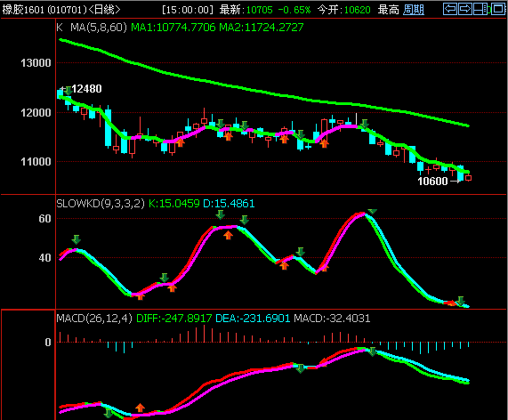Open the 周期 period link
The width and height of the screenshot is (508, 420).
click(x=414, y=10)
